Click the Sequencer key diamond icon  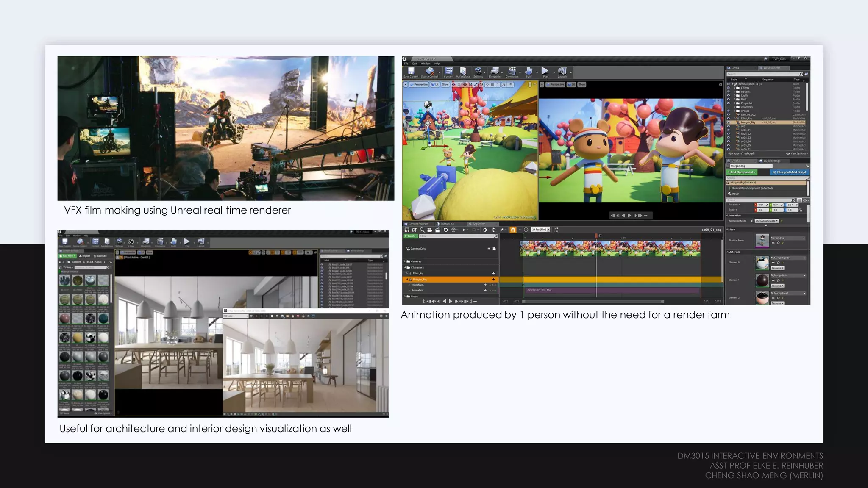point(485,230)
